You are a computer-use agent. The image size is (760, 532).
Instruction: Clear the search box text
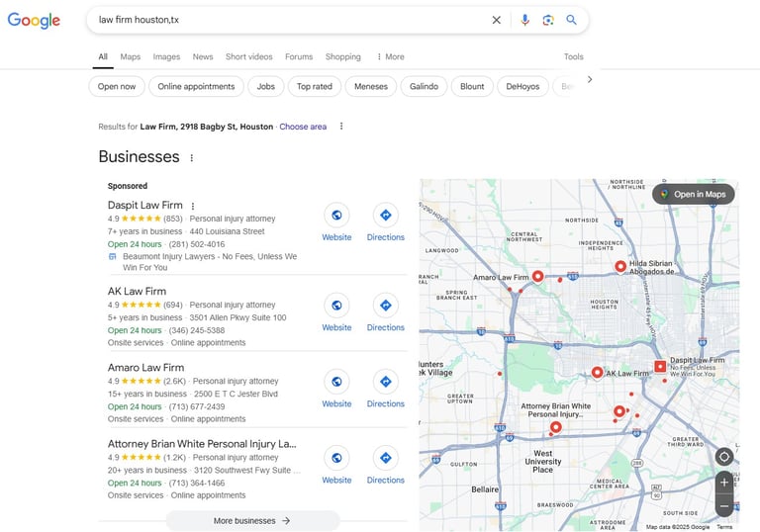point(497,20)
